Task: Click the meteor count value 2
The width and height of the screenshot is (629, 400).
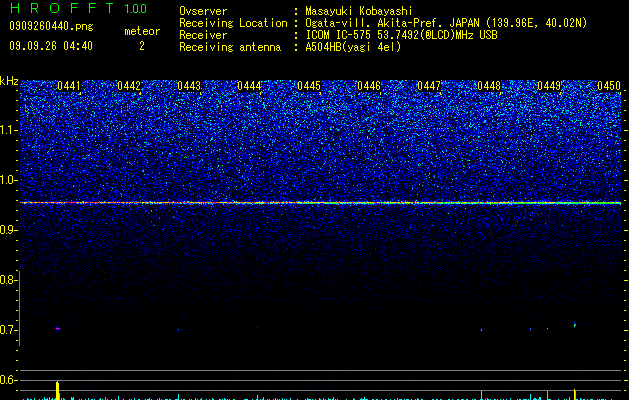Action: tap(142, 46)
